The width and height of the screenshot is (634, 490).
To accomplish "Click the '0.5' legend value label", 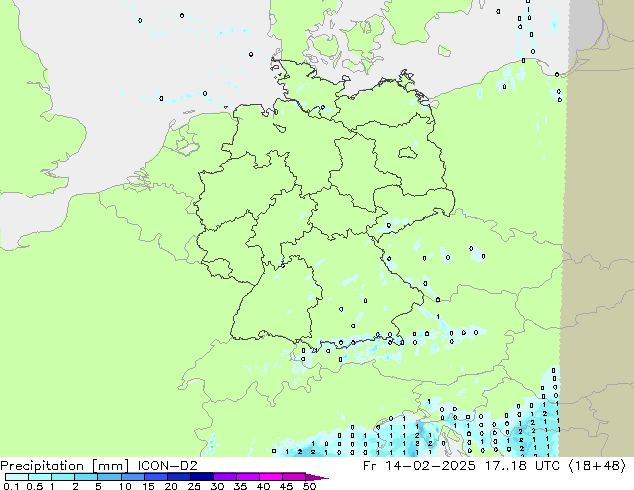I will (x=34, y=486).
